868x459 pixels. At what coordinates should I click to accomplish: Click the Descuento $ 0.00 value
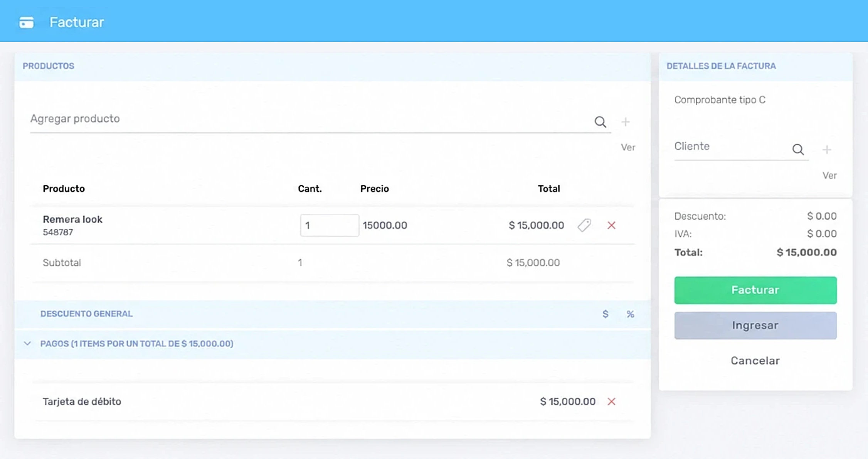[822, 216]
